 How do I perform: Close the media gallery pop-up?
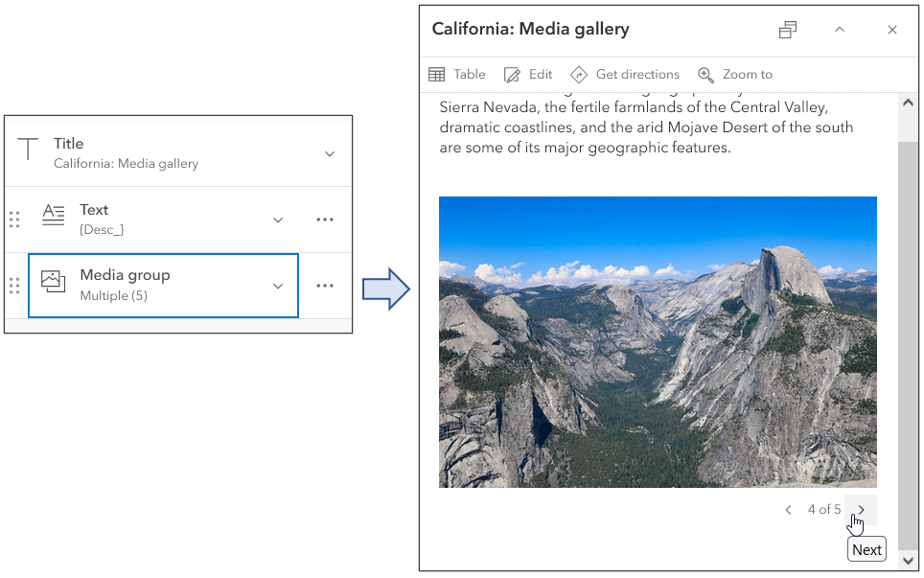[892, 30]
